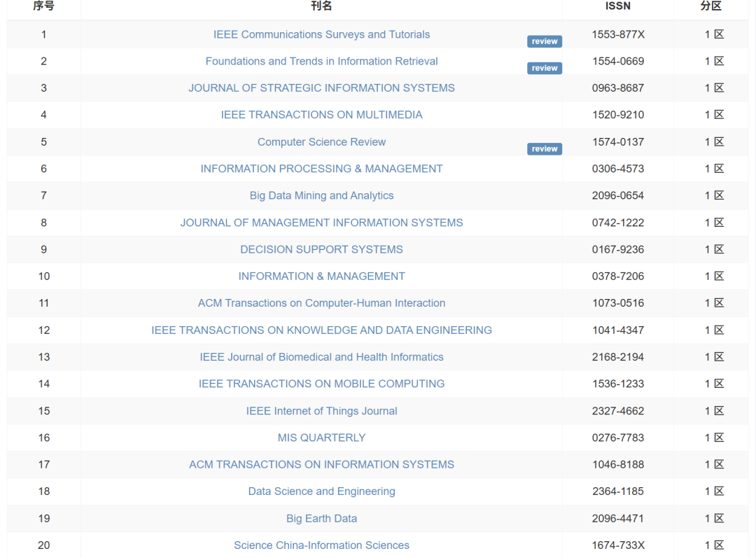Open IEEE TRANSACTIONS ON MOBILE COMPUTING link
This screenshot has height=558, width=756.
[x=321, y=384]
